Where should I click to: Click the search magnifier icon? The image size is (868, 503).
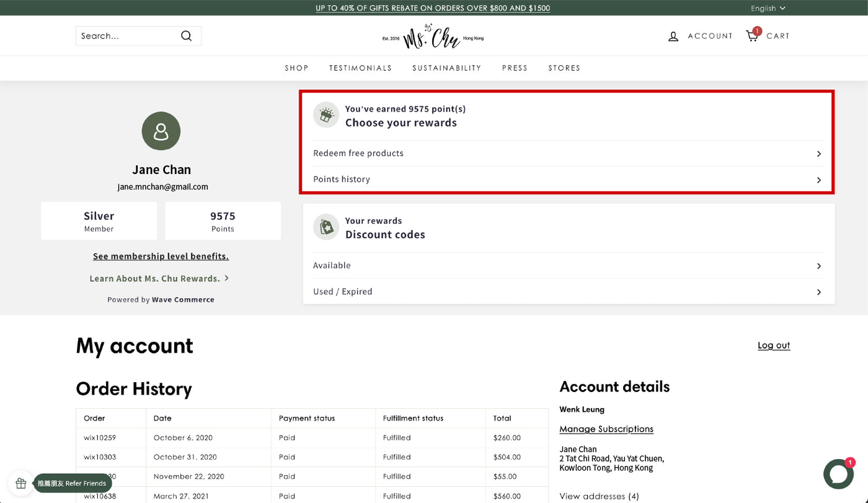pyautogui.click(x=186, y=36)
